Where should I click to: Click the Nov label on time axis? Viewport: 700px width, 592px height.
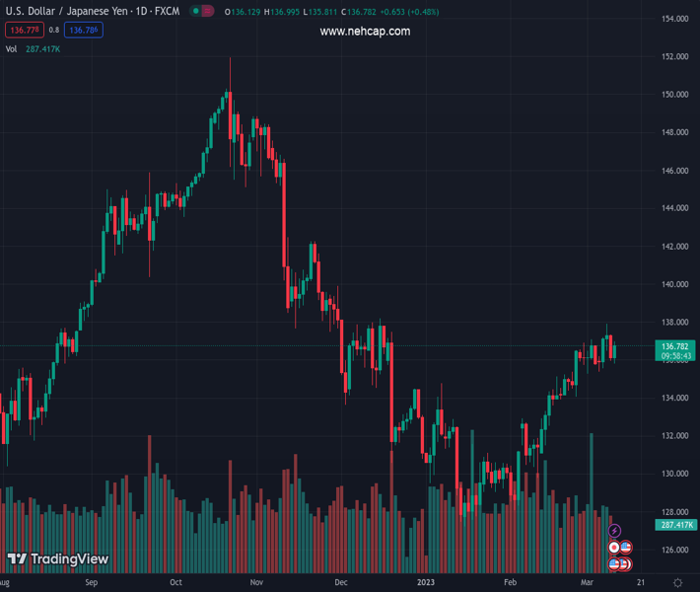pyautogui.click(x=256, y=583)
